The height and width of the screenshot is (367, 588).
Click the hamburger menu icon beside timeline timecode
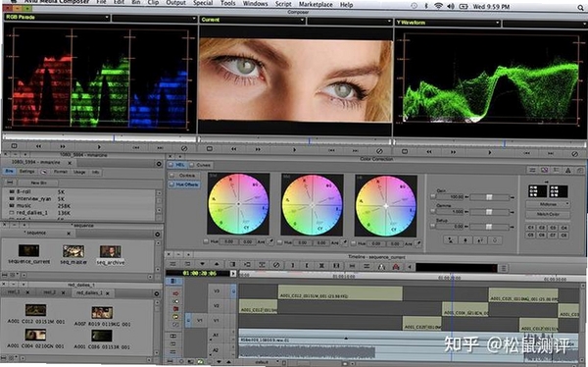[x=504, y=268]
